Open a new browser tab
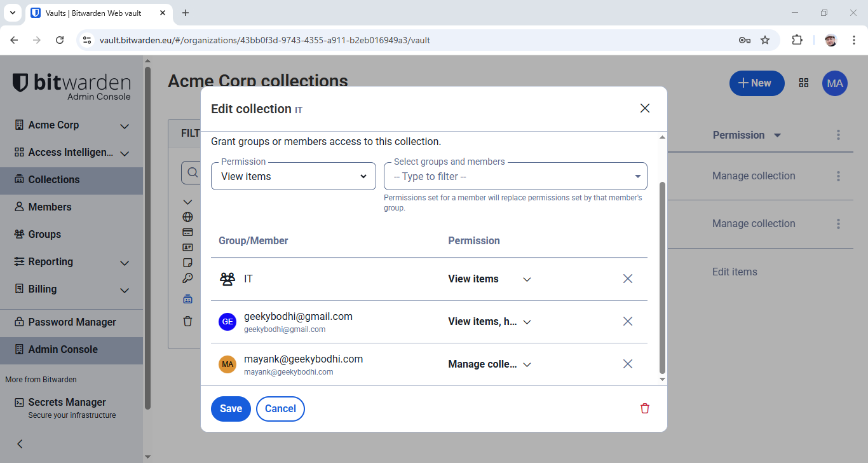The height and width of the screenshot is (463, 868). click(186, 13)
